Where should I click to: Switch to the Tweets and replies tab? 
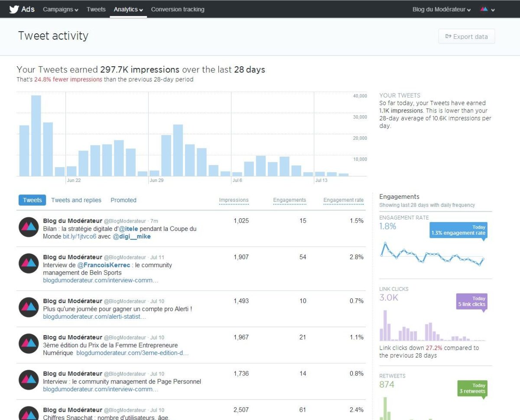[x=76, y=200]
